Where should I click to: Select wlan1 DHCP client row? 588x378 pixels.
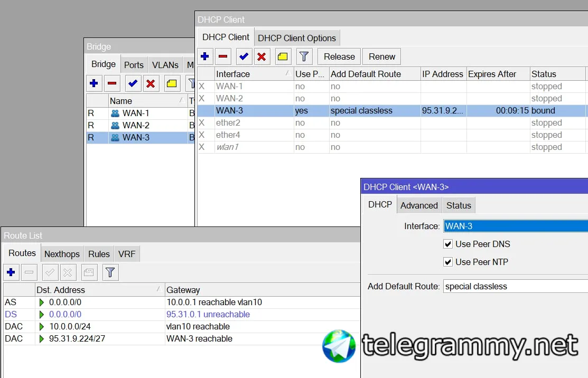pos(392,147)
